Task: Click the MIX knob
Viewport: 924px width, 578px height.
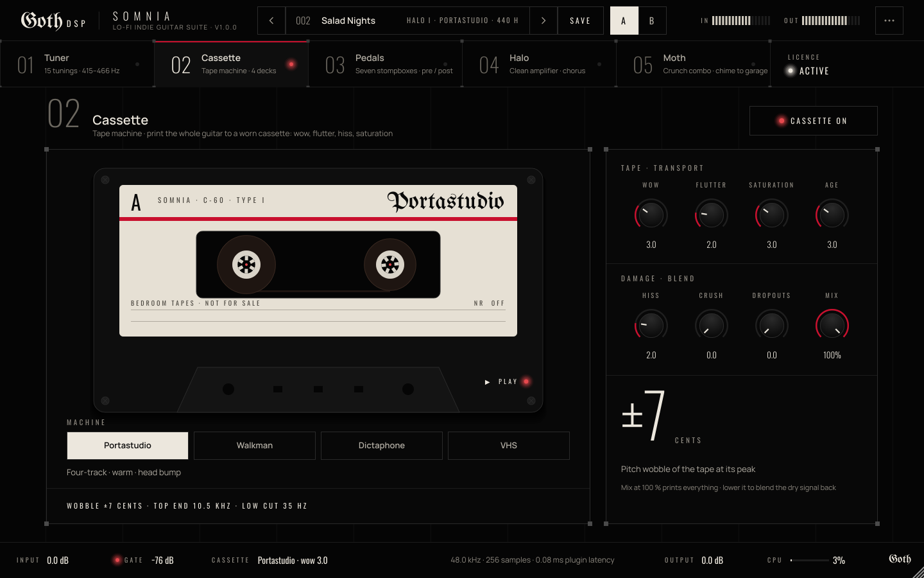Action: [x=832, y=326]
